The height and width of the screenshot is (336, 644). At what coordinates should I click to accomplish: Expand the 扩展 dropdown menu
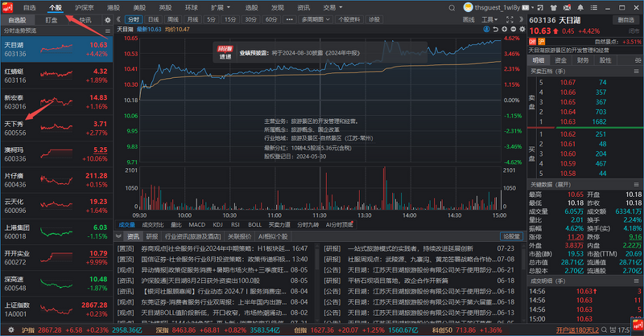coord(221,8)
